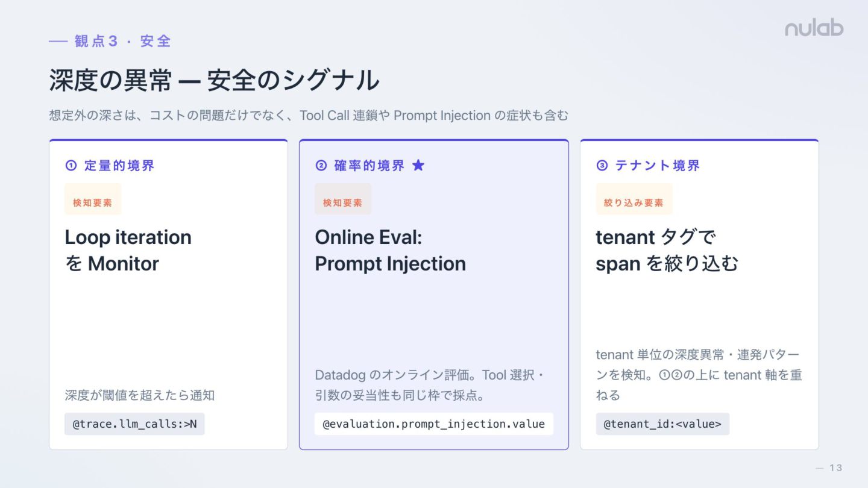868x488 pixels.
Task: Click the @evaluation.prompt_injection.value code chip
Action: pyautogui.click(x=434, y=424)
